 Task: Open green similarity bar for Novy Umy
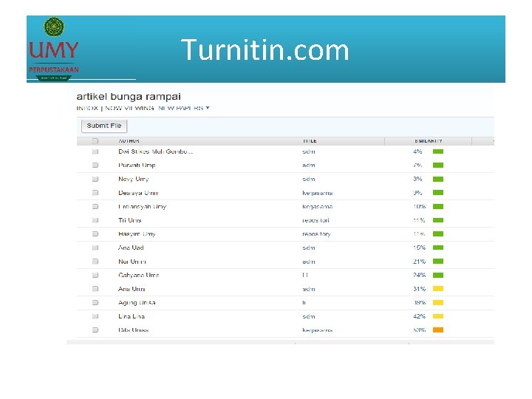click(x=438, y=179)
